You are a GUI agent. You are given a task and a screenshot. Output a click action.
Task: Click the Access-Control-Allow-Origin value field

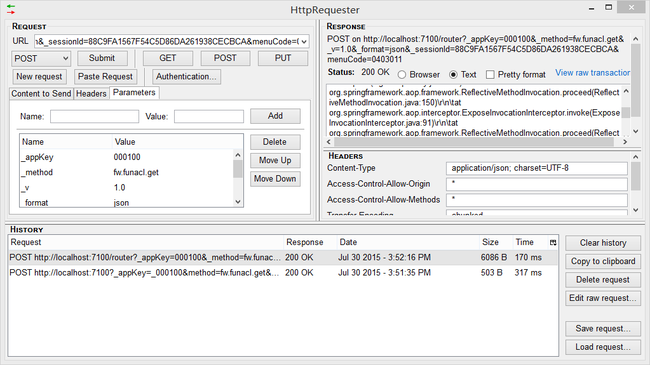[x=536, y=184]
